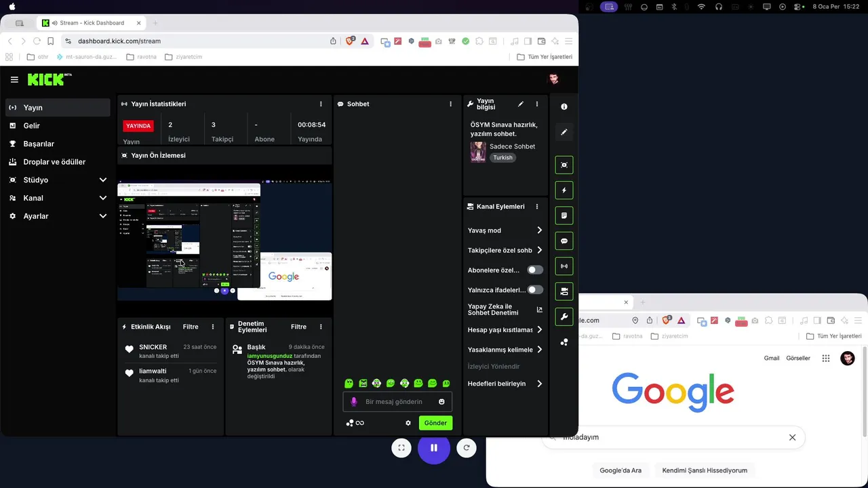Clear the Google search box with X
This screenshot has width=868, height=488.
pyautogui.click(x=792, y=437)
